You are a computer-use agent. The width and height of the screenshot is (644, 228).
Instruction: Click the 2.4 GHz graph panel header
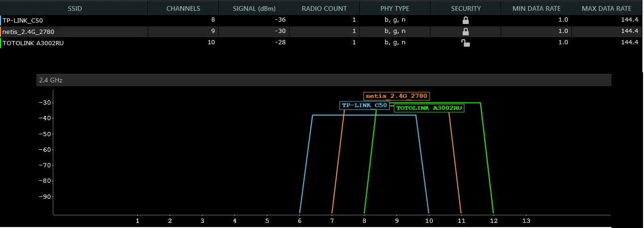coord(323,80)
